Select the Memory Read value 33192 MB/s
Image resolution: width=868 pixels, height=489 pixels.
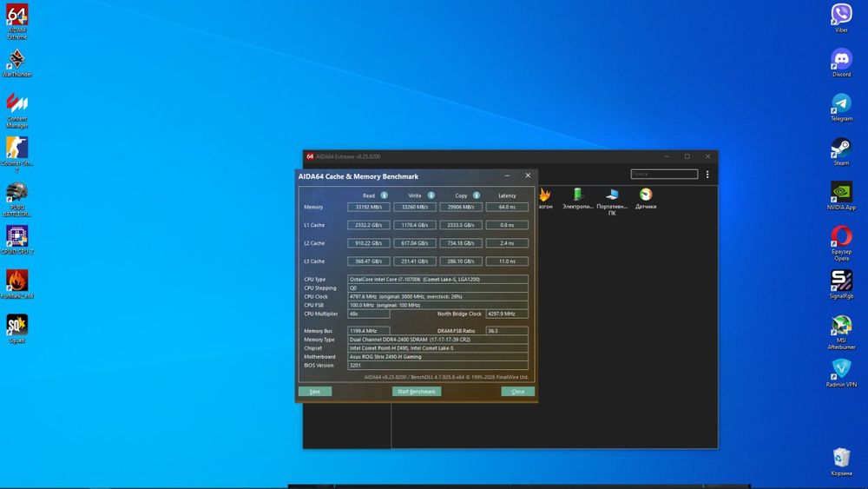(x=369, y=207)
